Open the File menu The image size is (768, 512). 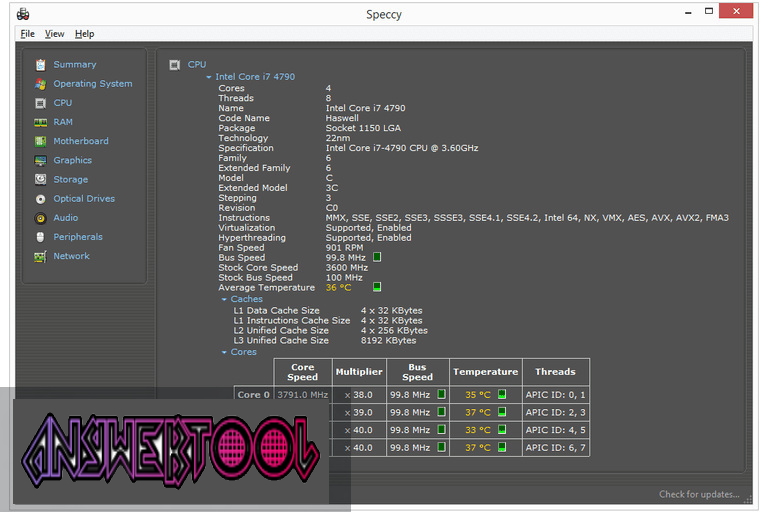(27, 34)
